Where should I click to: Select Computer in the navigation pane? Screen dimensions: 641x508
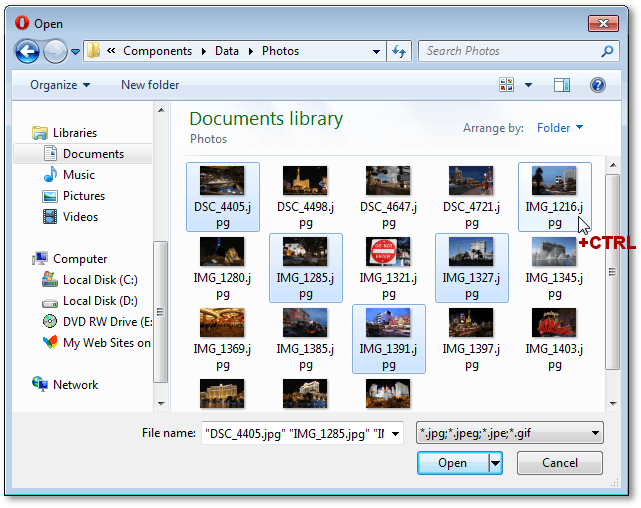pyautogui.click(x=69, y=259)
